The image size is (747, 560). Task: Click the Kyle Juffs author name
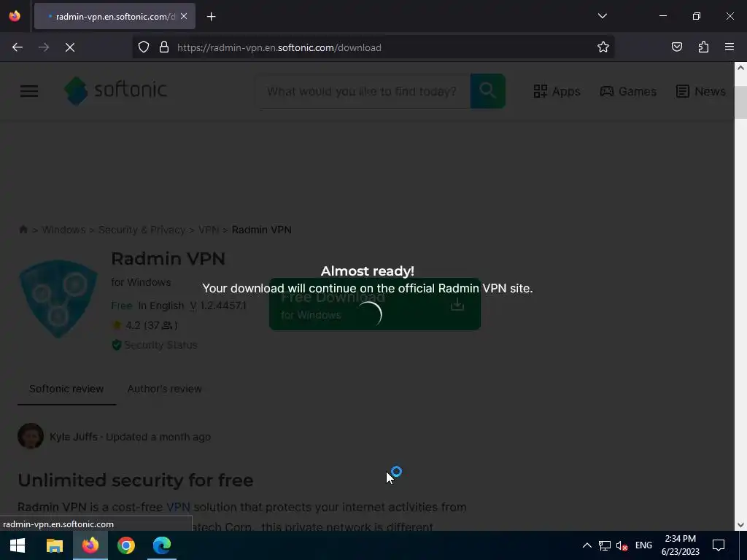[74, 437]
